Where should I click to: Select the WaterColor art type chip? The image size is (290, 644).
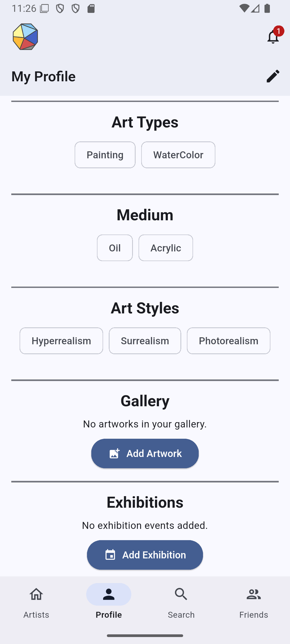click(178, 155)
